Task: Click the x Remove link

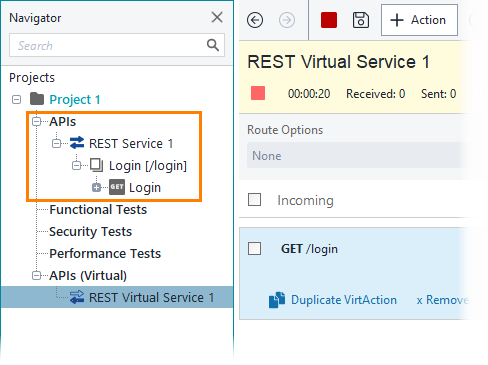Action: (x=443, y=300)
